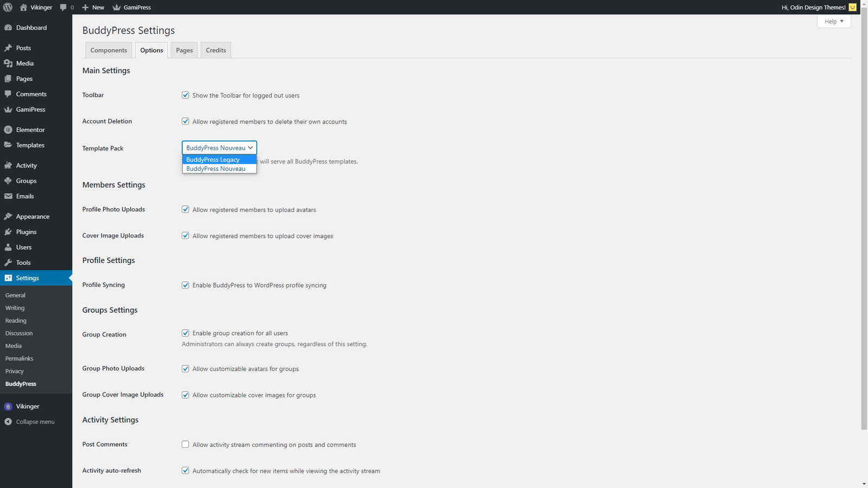
Task: Toggle Automatically check for new items checkbox
Action: [186, 471]
